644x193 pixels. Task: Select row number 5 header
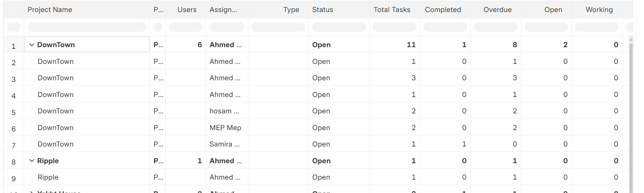[13, 112]
